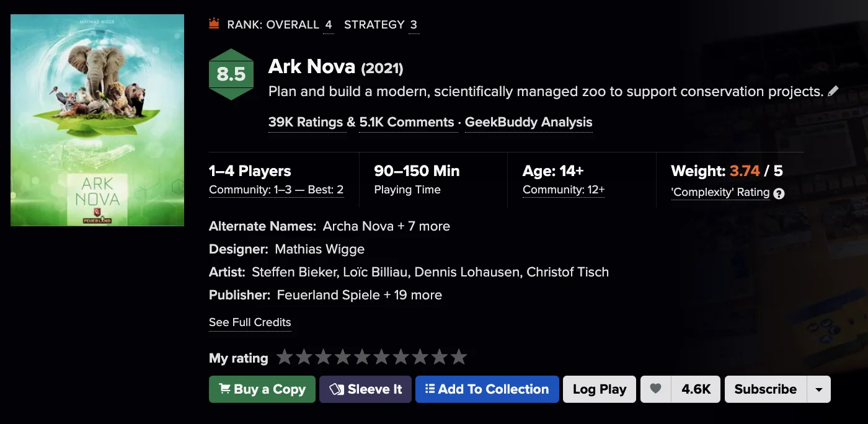Open the 39K Ratings link
868x424 pixels.
pyautogui.click(x=306, y=123)
